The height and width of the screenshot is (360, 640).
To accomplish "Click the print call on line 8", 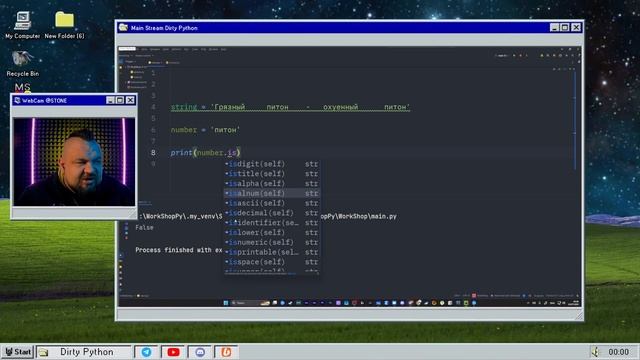I will pos(181,153).
